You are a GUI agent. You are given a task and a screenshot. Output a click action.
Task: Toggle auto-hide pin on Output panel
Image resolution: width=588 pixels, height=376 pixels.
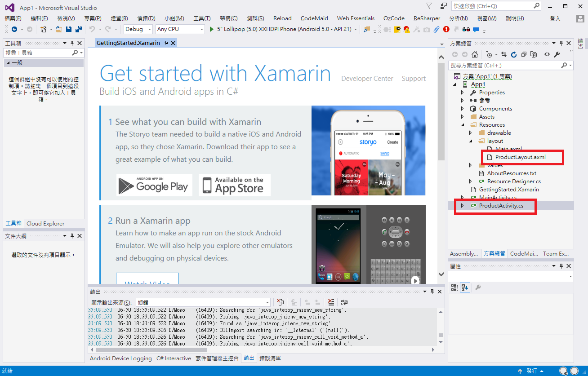pyautogui.click(x=432, y=292)
